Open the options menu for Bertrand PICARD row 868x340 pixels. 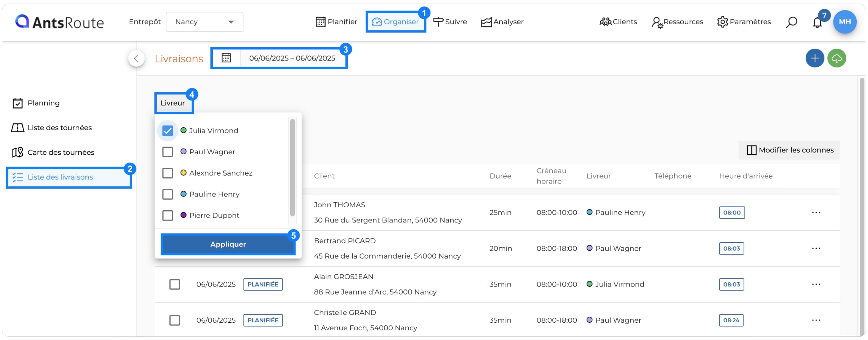[x=816, y=248]
